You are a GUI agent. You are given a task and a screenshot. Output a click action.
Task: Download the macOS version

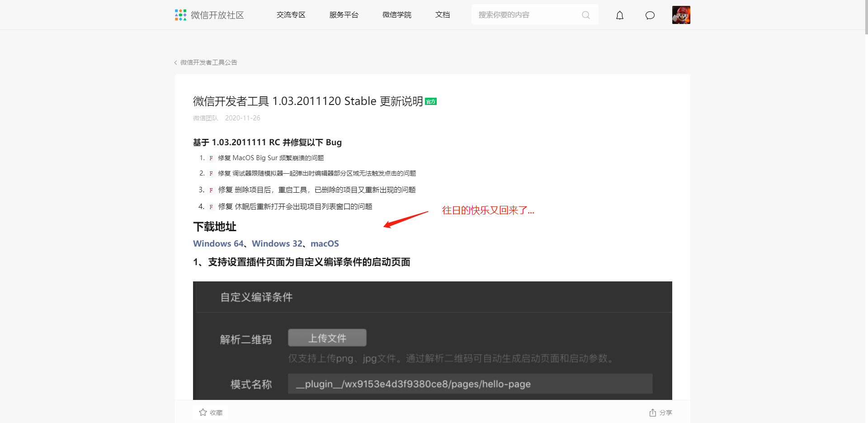pos(325,243)
